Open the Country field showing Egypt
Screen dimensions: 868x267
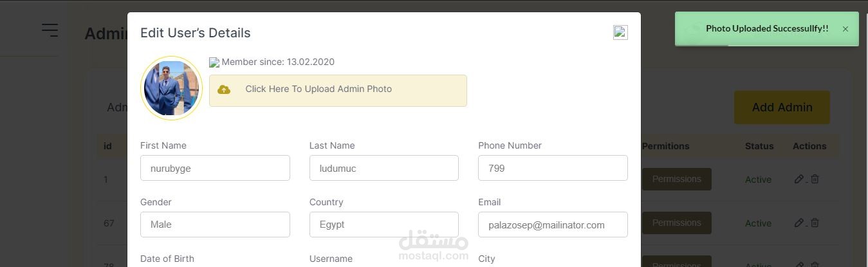[x=383, y=225]
